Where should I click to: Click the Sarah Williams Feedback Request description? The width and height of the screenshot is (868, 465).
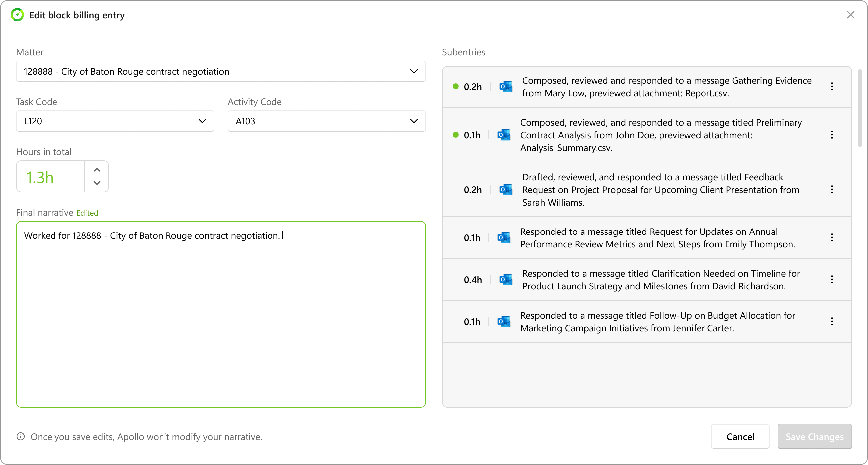[660, 190]
